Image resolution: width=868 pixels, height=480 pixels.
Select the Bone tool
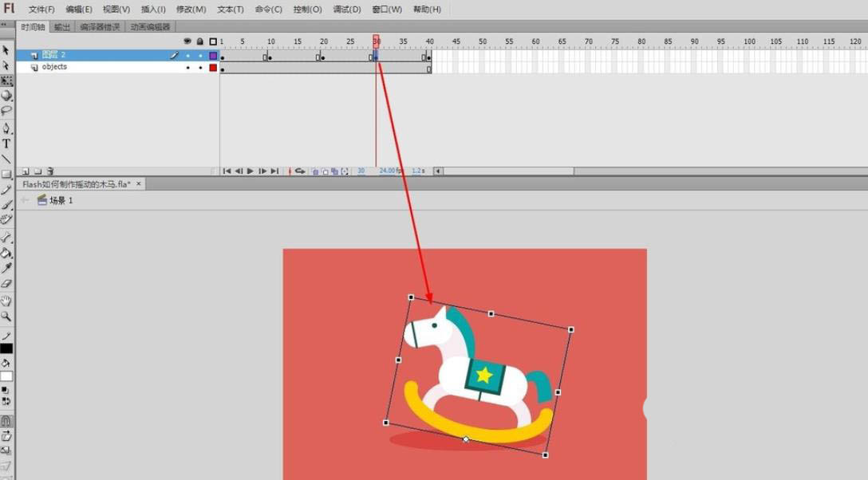point(6,238)
